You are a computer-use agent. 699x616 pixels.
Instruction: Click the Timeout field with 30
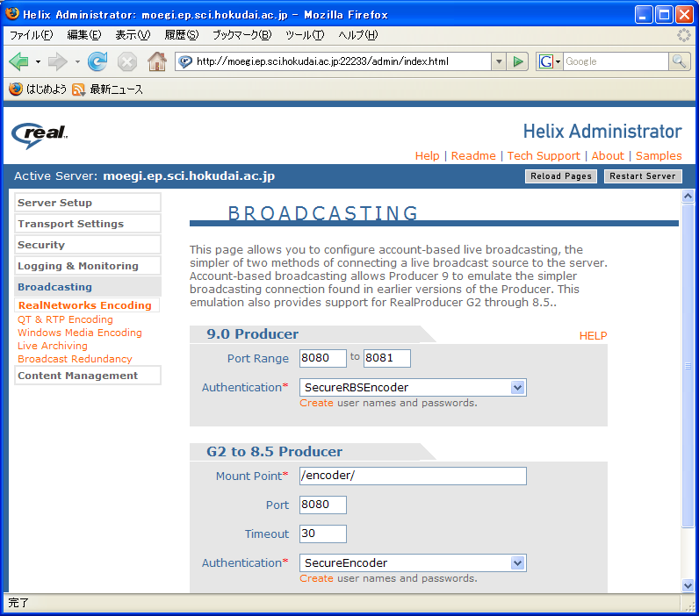tap(323, 534)
